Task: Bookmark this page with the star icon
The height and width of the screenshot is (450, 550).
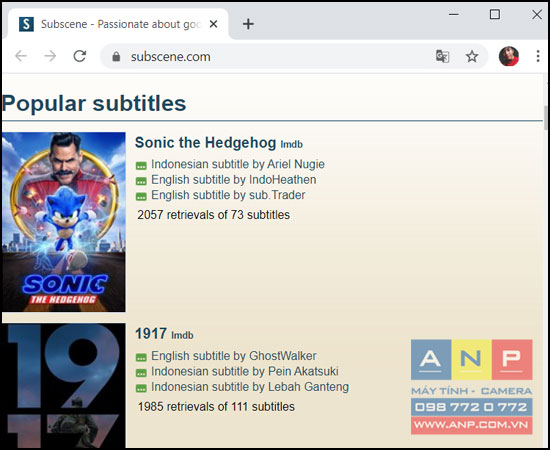Action: pos(472,56)
